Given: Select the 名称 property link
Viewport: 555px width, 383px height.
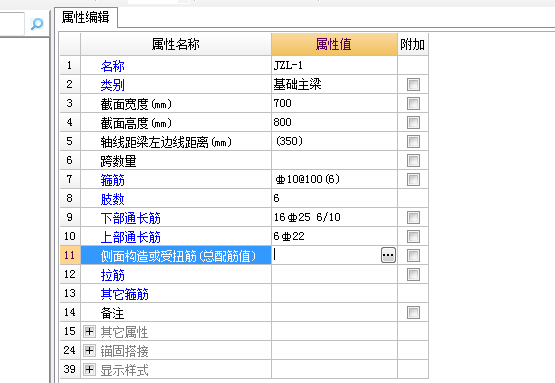Looking at the screenshot, I should tap(113, 66).
